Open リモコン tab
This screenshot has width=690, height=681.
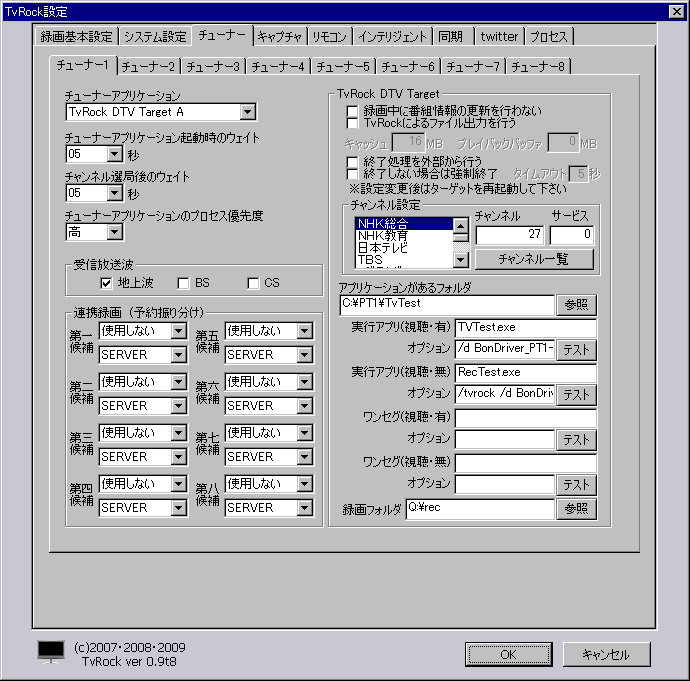click(330, 37)
